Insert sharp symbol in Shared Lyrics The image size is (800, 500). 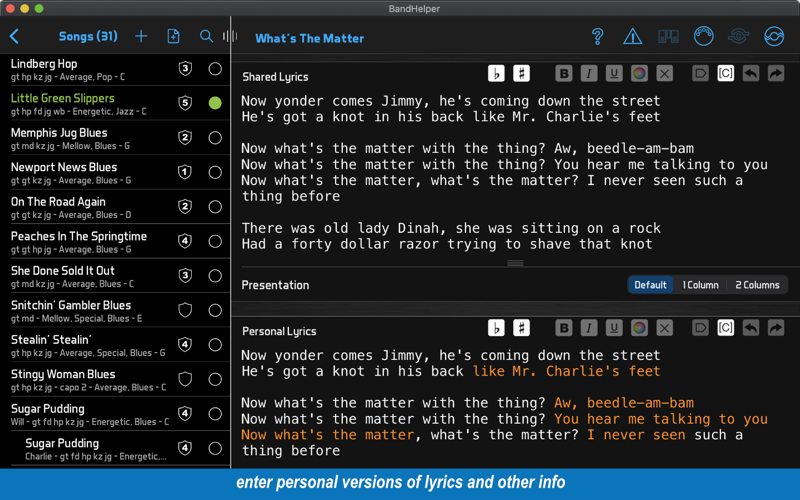click(521, 73)
